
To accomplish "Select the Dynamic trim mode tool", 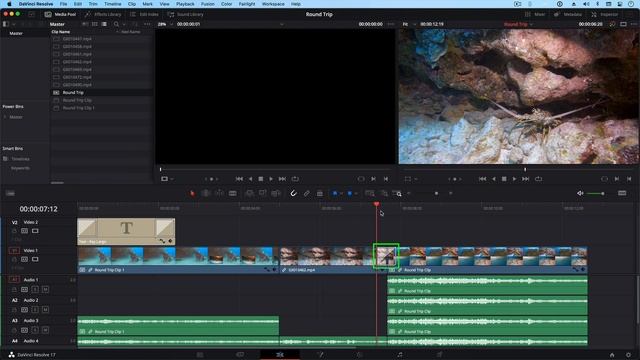I will tap(219, 193).
